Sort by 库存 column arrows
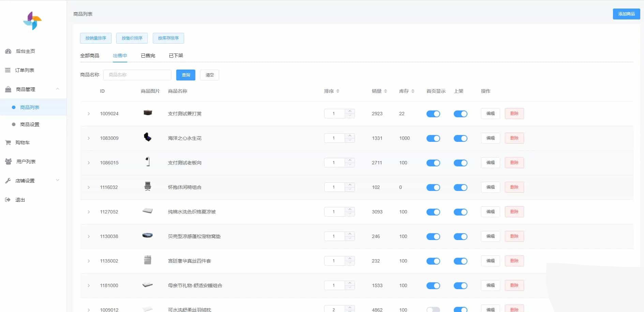 413,91
